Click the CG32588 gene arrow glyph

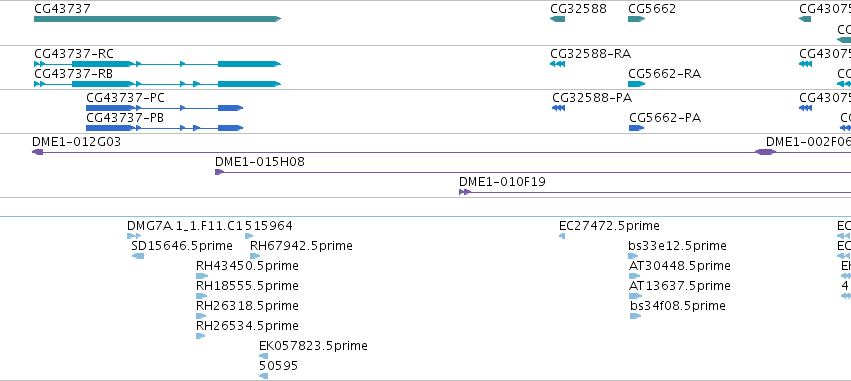click(x=557, y=19)
